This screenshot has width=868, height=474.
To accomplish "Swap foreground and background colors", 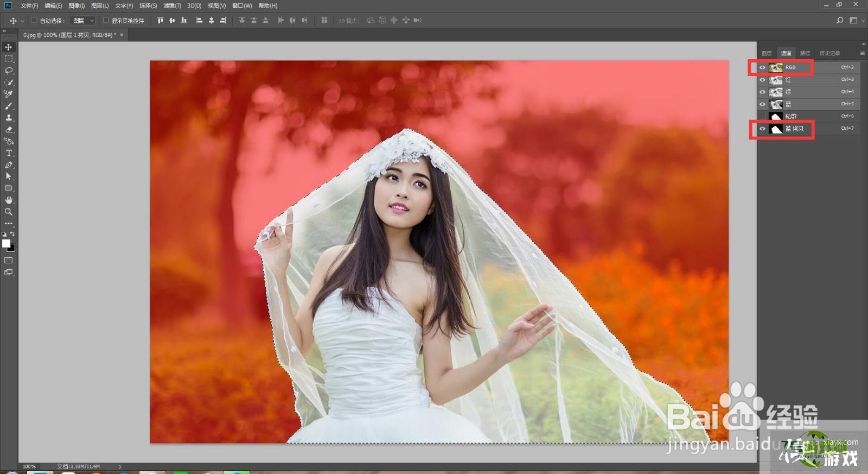I will 12,234.
